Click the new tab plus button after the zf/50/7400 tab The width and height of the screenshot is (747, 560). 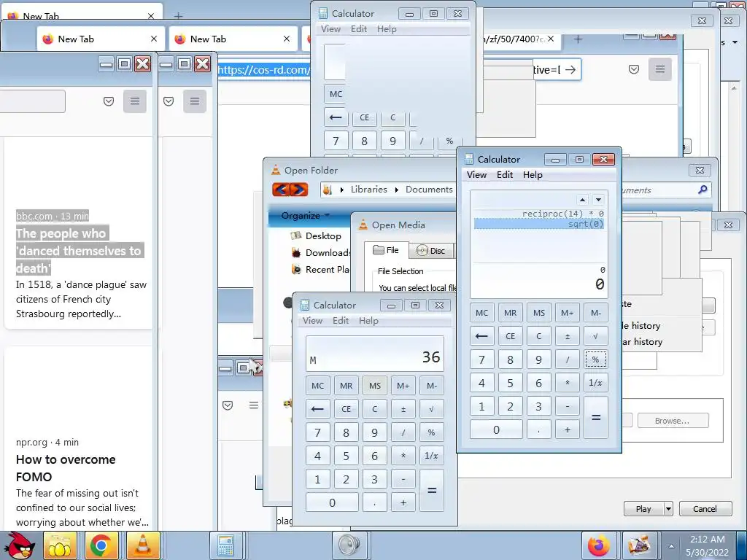tap(578, 39)
